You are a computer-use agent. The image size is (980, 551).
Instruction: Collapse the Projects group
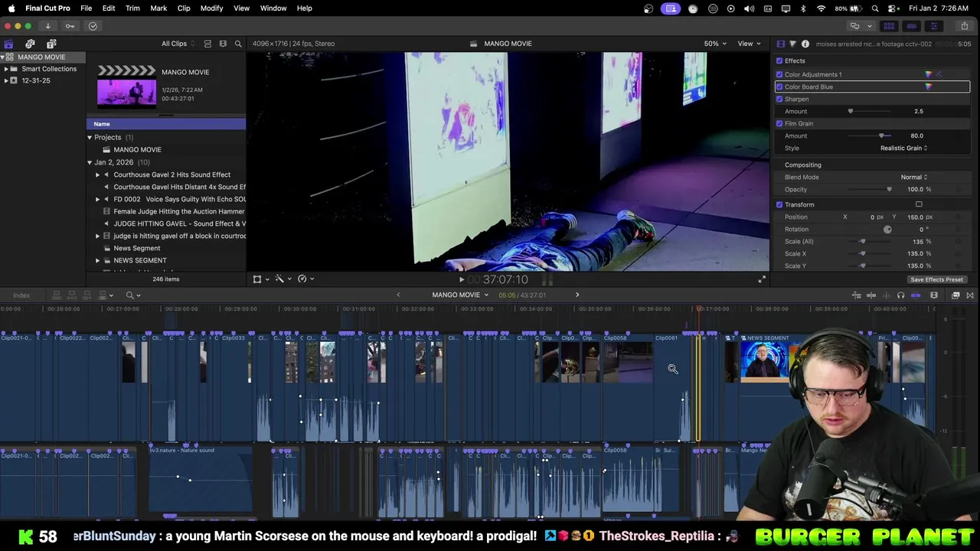[90, 138]
